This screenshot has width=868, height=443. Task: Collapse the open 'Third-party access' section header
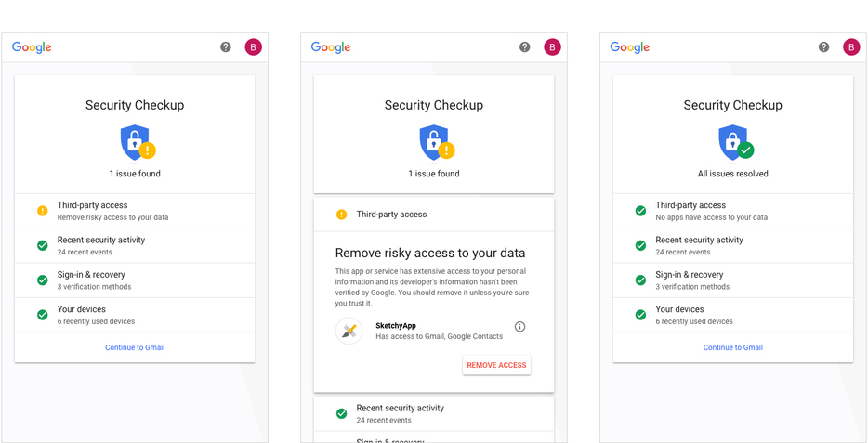[x=434, y=215]
